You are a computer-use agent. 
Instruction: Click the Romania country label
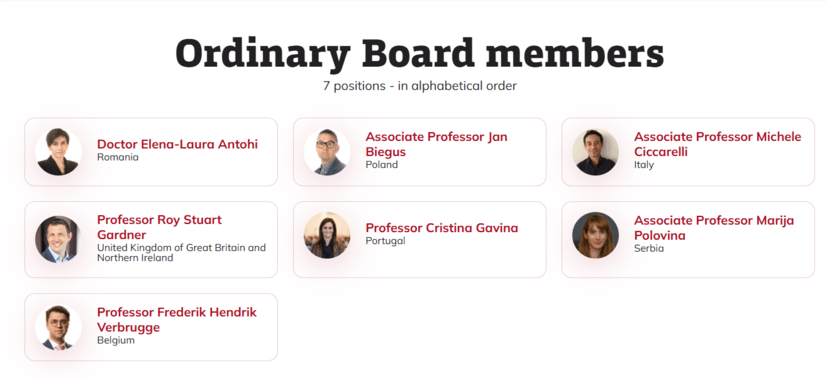118,157
